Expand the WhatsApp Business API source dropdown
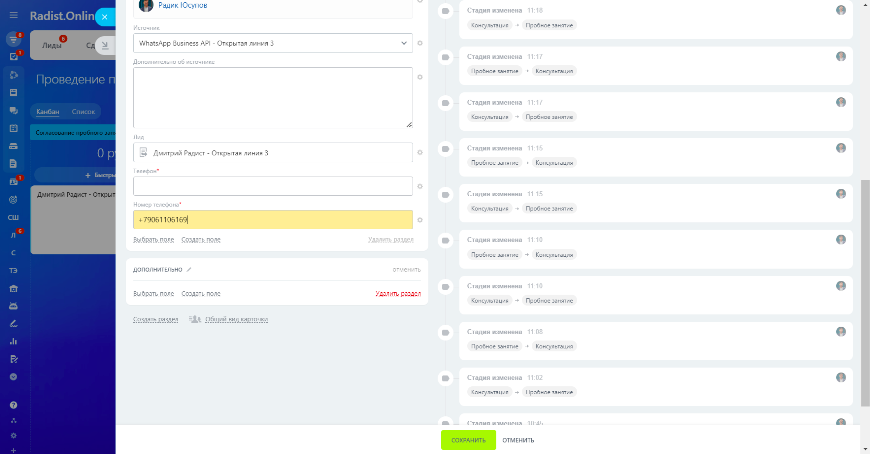The image size is (872, 456). [x=273, y=43]
